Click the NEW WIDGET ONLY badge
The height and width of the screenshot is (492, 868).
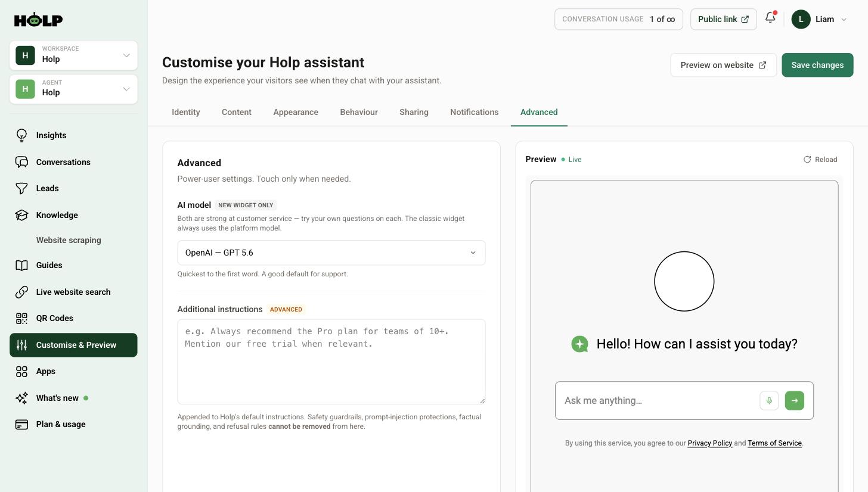pos(246,205)
